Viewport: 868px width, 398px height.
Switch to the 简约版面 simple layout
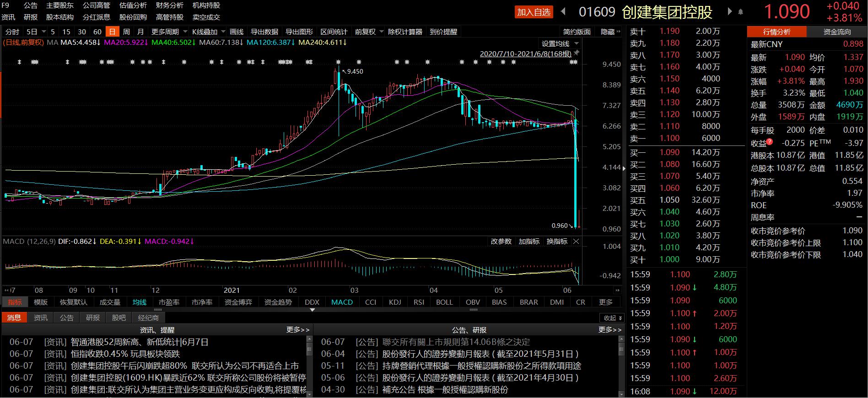(x=577, y=32)
